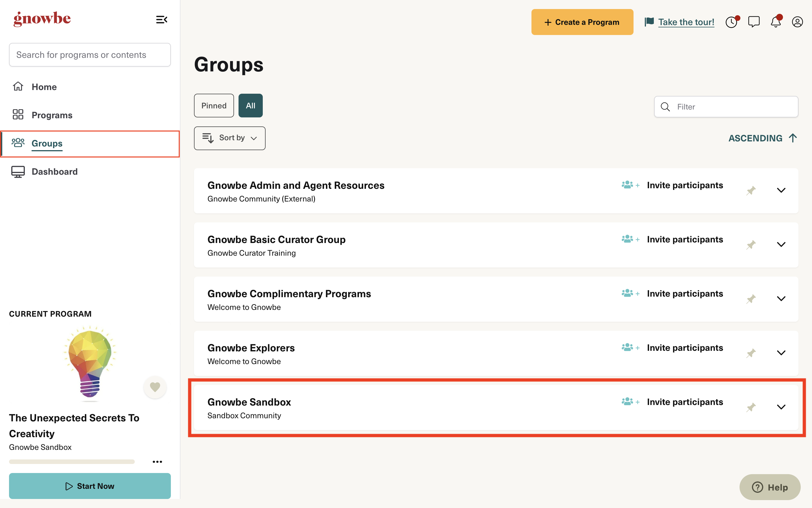The height and width of the screenshot is (508, 812).
Task: Switch to the Pinned tab
Action: click(x=214, y=106)
